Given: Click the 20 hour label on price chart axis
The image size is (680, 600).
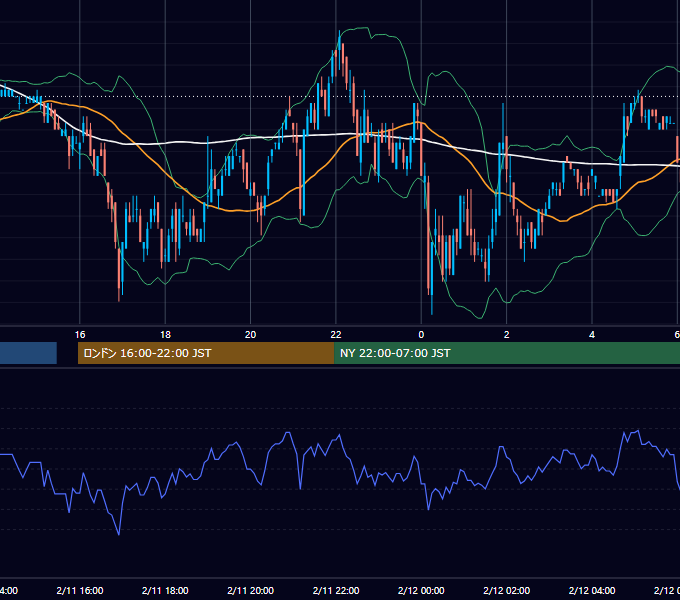Looking at the screenshot, I should click(x=250, y=335).
